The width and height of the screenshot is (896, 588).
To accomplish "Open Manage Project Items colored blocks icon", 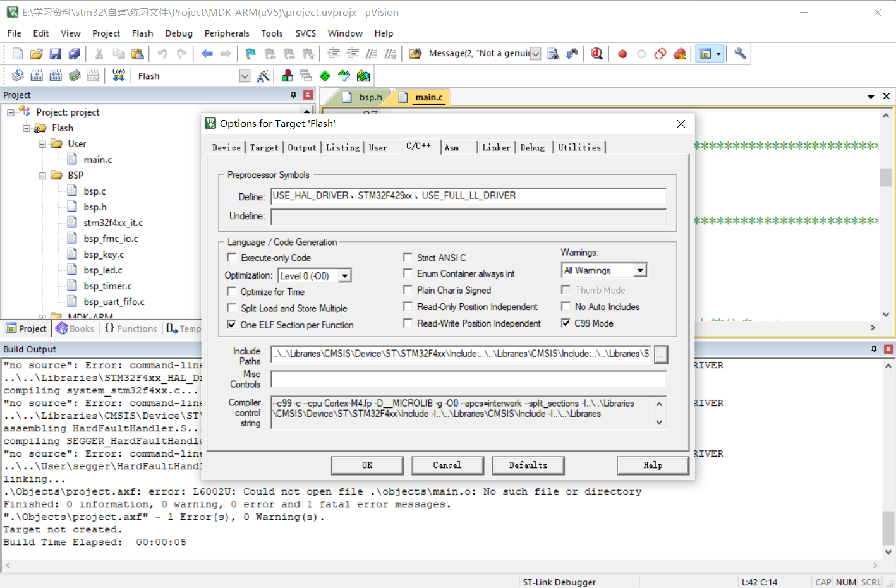I will tap(288, 76).
